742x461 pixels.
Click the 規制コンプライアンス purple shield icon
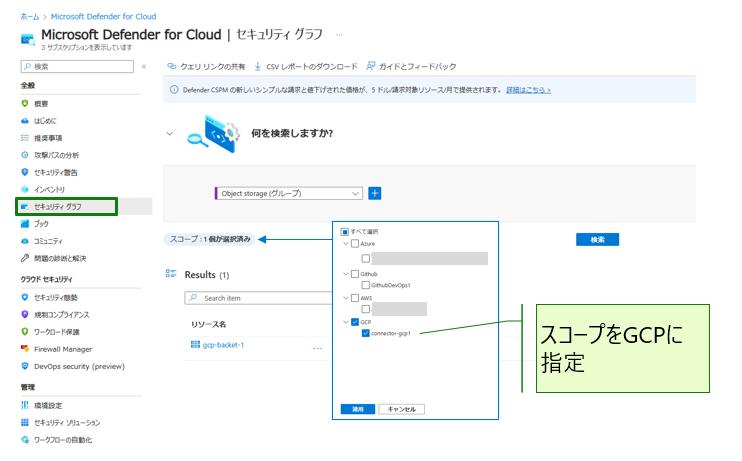pyautogui.click(x=25, y=314)
